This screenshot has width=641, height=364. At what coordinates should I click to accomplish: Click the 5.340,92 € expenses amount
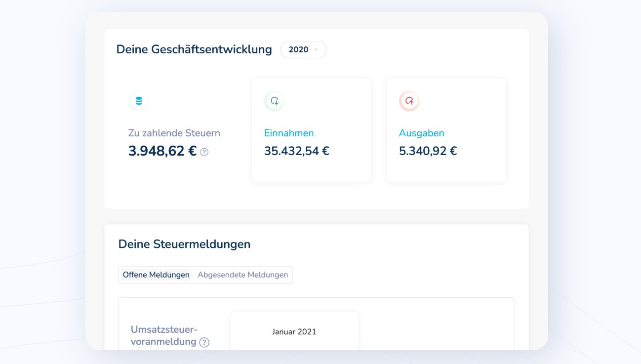click(x=428, y=151)
